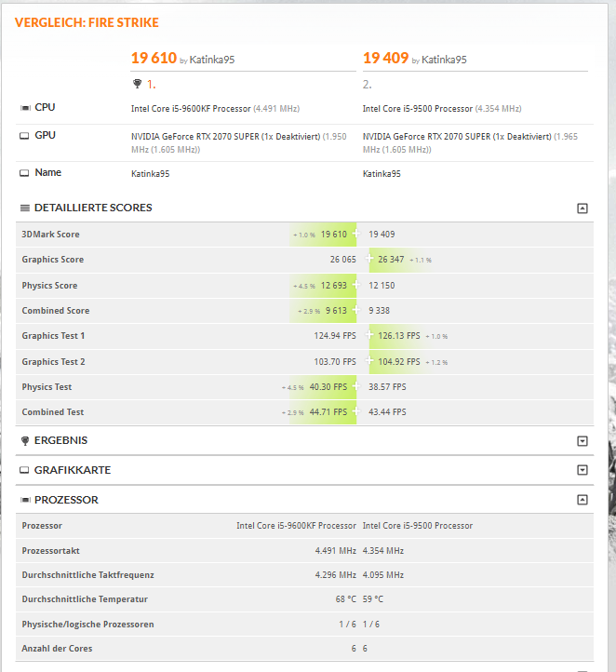Open the 19 409 score result
This screenshot has width=616, height=672.
point(385,58)
